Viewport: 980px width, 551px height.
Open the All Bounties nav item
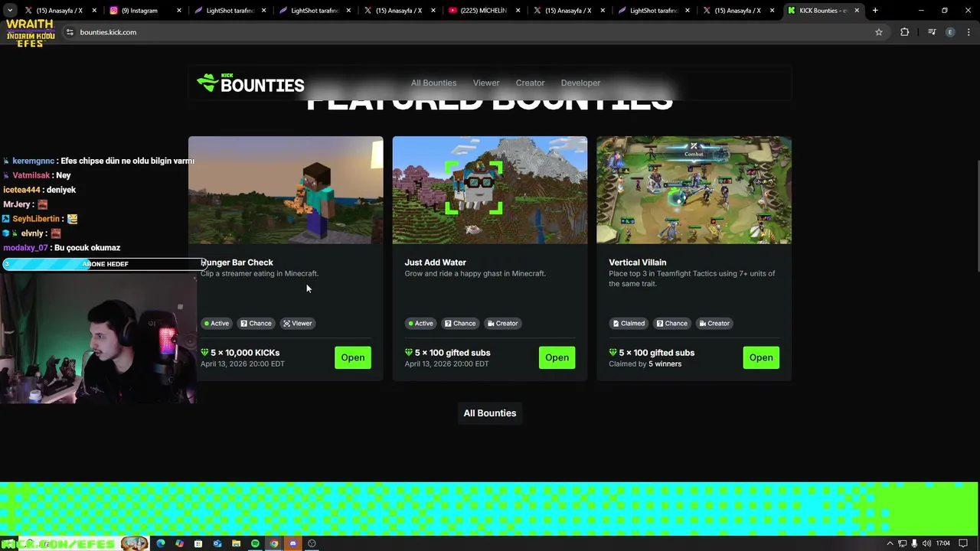click(433, 83)
